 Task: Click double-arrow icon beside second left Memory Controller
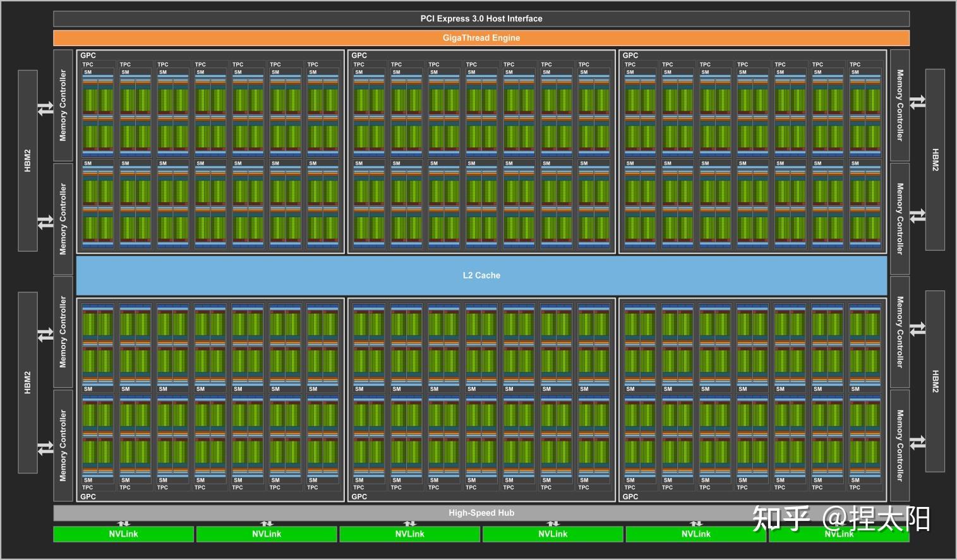click(x=45, y=222)
